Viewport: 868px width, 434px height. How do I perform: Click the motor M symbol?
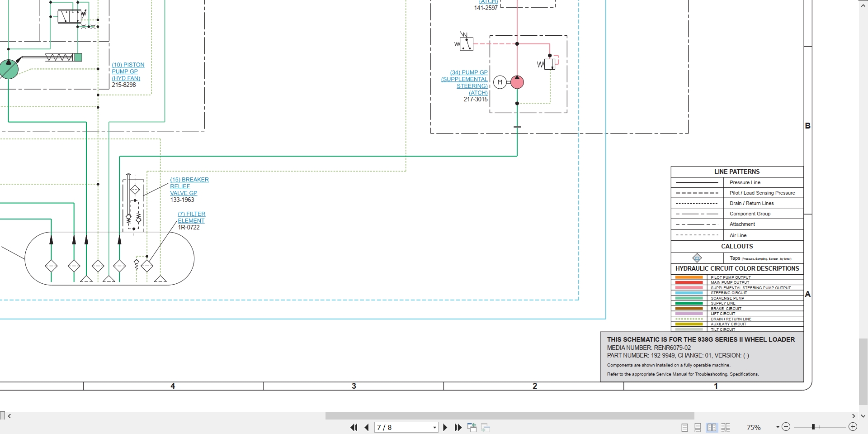point(500,82)
